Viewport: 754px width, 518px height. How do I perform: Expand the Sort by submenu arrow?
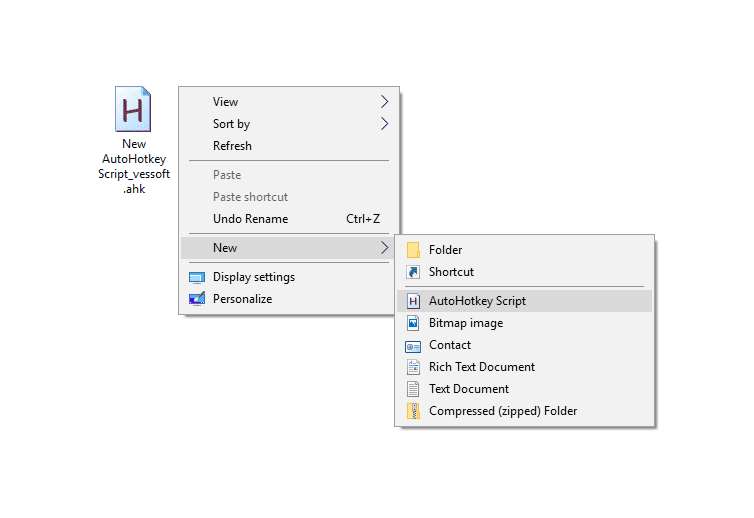pos(384,124)
